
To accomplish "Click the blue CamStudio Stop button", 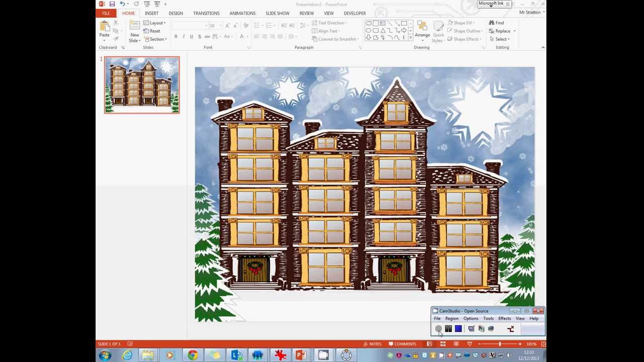I will click(x=458, y=329).
